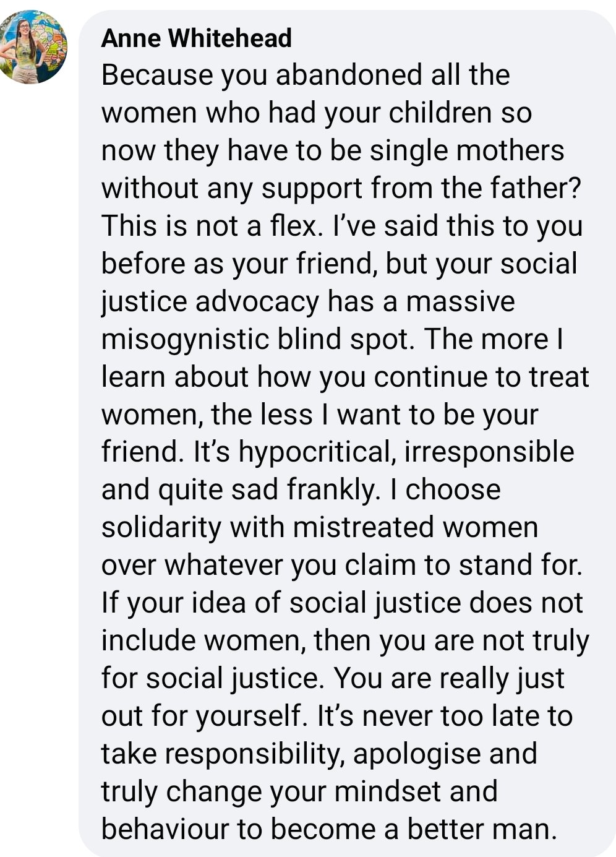The height and width of the screenshot is (857, 616).
Task: Open Anne Whitehead's profile picture
Action: 33,47
